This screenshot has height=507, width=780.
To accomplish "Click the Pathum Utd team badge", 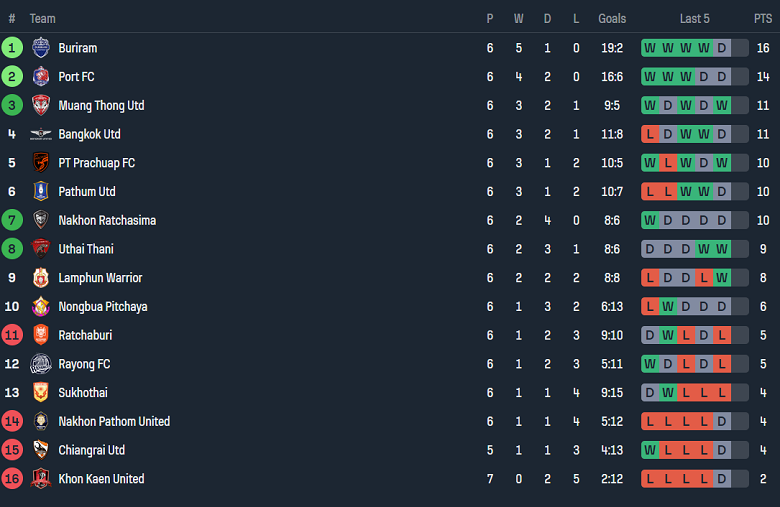I will 40,192.
